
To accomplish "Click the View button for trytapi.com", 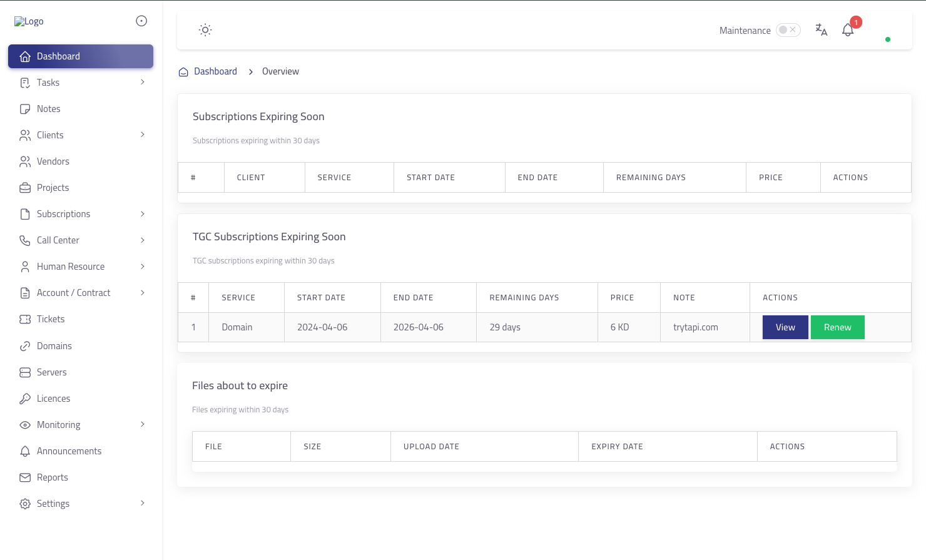I will [785, 327].
